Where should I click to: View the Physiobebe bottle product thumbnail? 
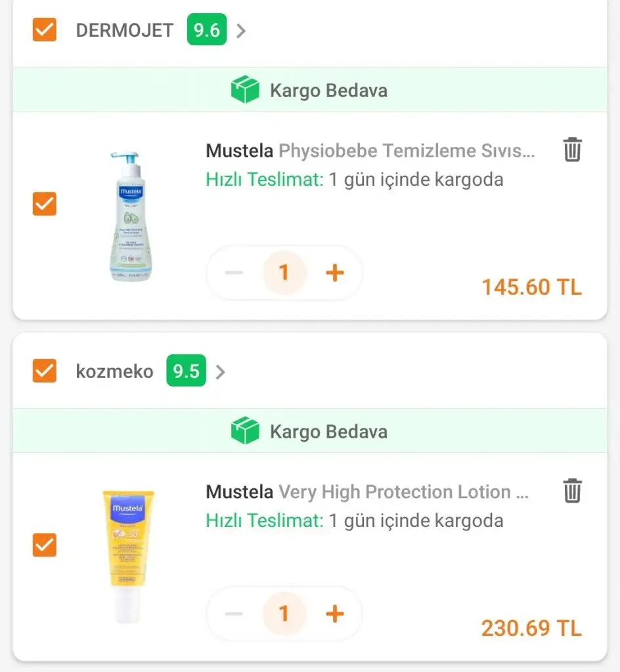coord(129,215)
